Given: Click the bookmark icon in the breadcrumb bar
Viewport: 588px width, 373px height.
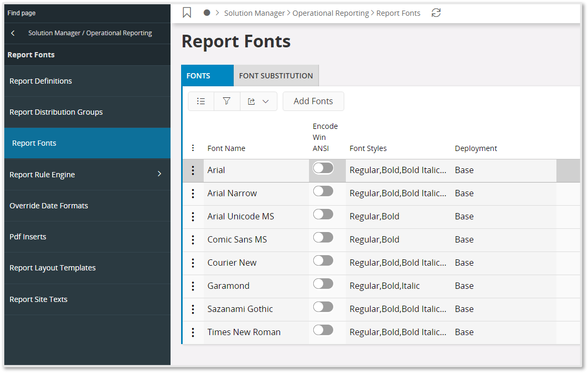Looking at the screenshot, I should [x=187, y=12].
